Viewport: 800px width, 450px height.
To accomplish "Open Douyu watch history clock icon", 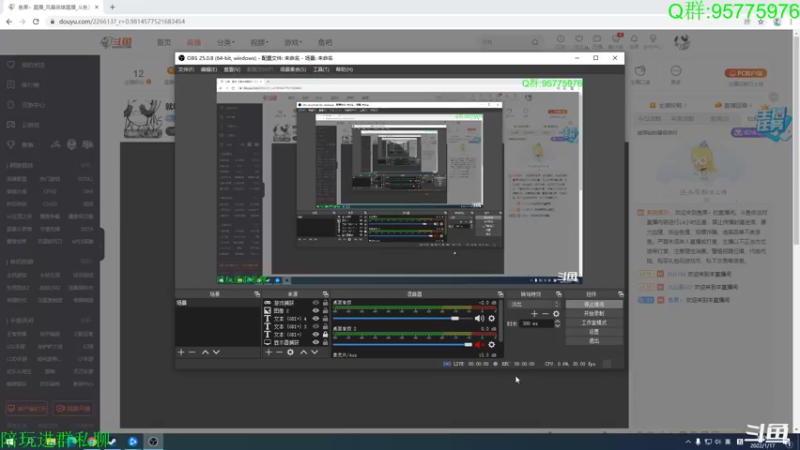I will click(561, 39).
